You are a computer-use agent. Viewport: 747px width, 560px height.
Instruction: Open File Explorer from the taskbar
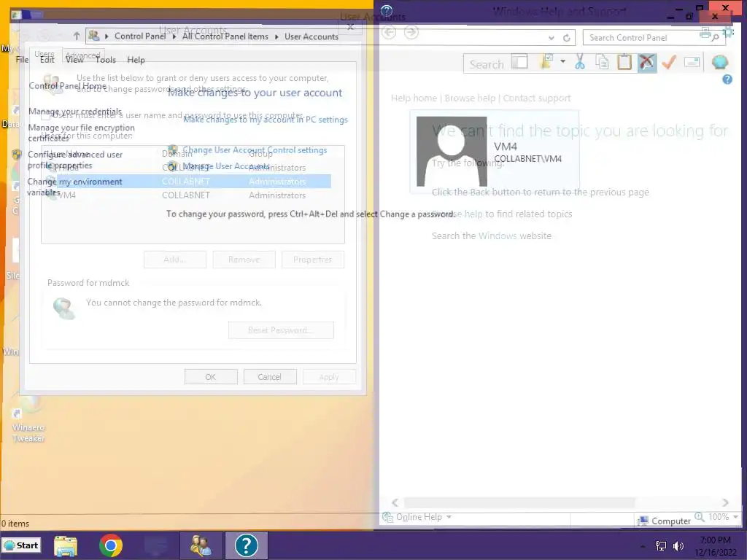pyautogui.click(x=66, y=545)
